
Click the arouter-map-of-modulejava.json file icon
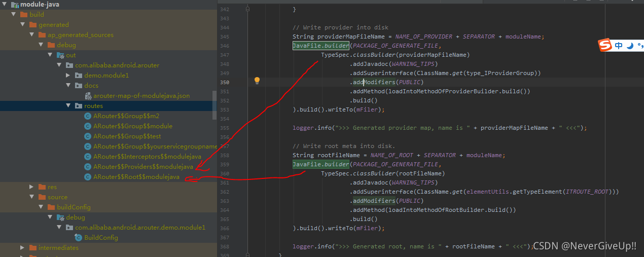point(88,96)
